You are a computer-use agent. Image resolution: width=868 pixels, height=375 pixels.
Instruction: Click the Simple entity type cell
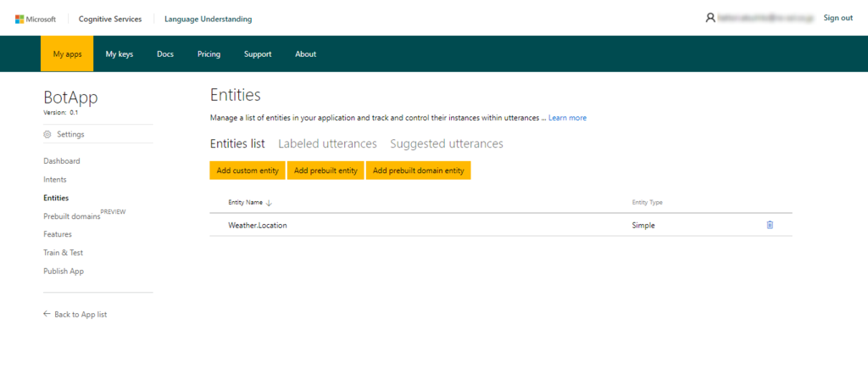[x=643, y=226]
